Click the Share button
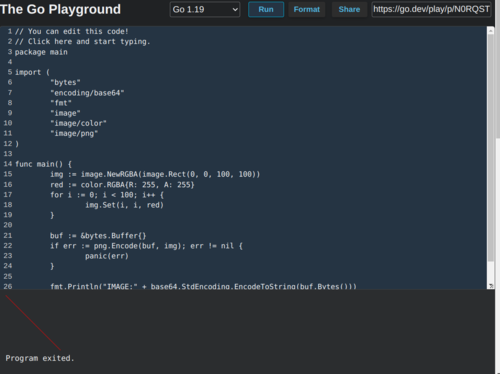Screen dimensions: 500x374 349,9
